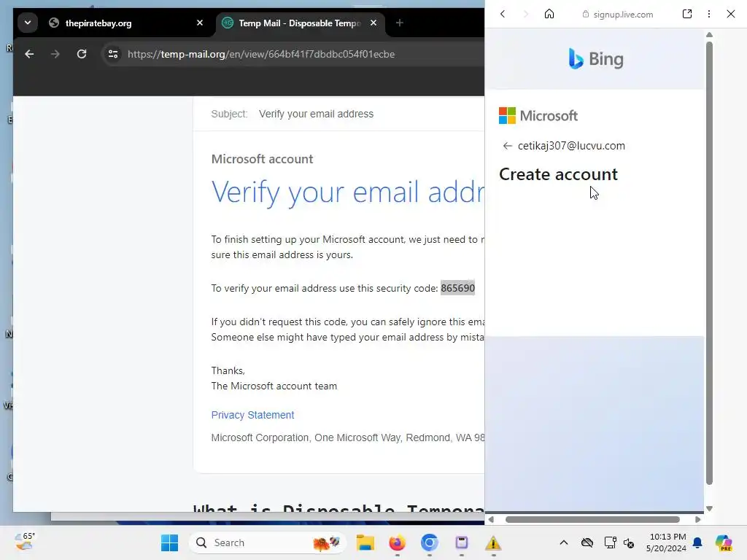Viewport: 747px width, 560px height.
Task: Click the security code 865690
Action: (x=457, y=288)
